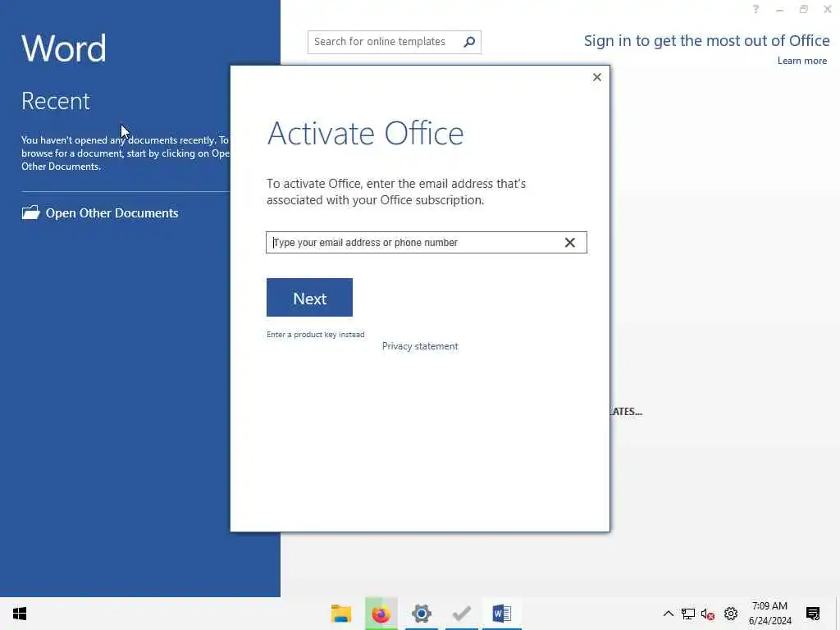
Task: Open settings gear in system tray
Action: tap(731, 614)
